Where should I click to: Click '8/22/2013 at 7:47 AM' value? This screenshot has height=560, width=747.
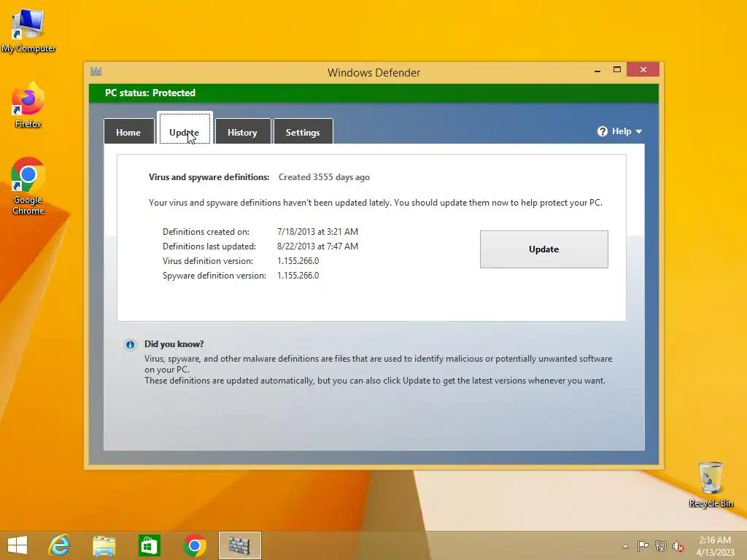coord(317,246)
